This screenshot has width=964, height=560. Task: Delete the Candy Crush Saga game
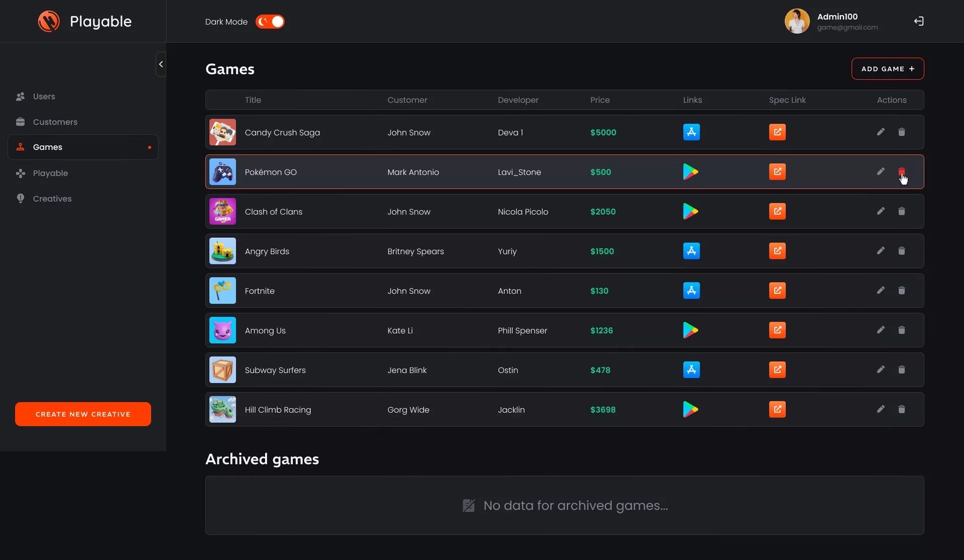901,132
